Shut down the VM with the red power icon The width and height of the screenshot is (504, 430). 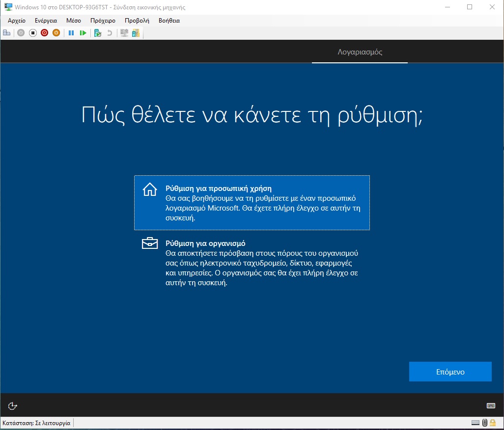(44, 33)
